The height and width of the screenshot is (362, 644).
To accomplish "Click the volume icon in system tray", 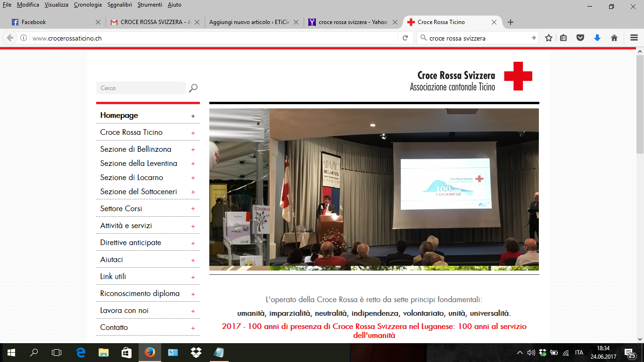I will pos(531,353).
